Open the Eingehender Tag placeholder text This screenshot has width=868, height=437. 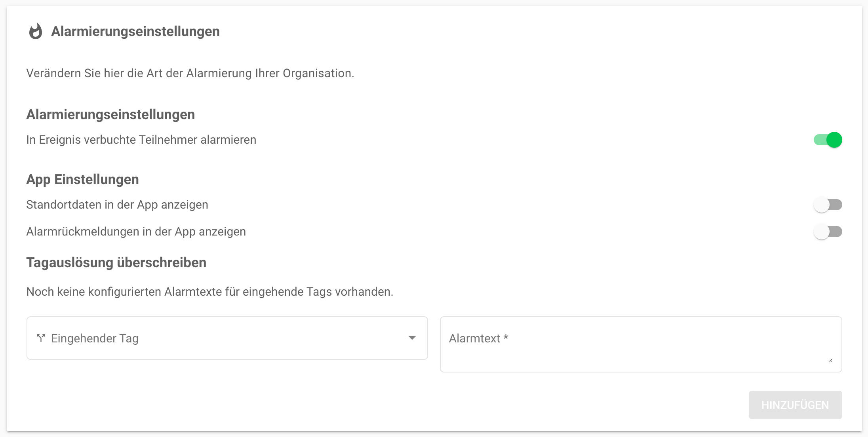pos(95,338)
